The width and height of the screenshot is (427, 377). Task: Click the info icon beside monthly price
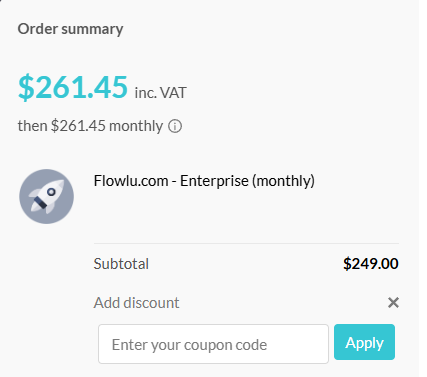[x=175, y=126]
